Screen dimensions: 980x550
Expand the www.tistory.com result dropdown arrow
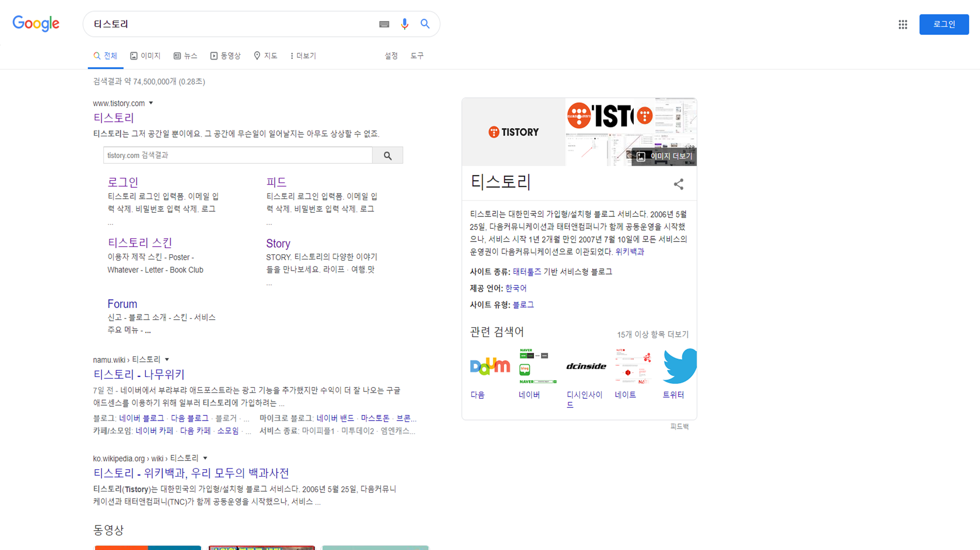pyautogui.click(x=151, y=103)
